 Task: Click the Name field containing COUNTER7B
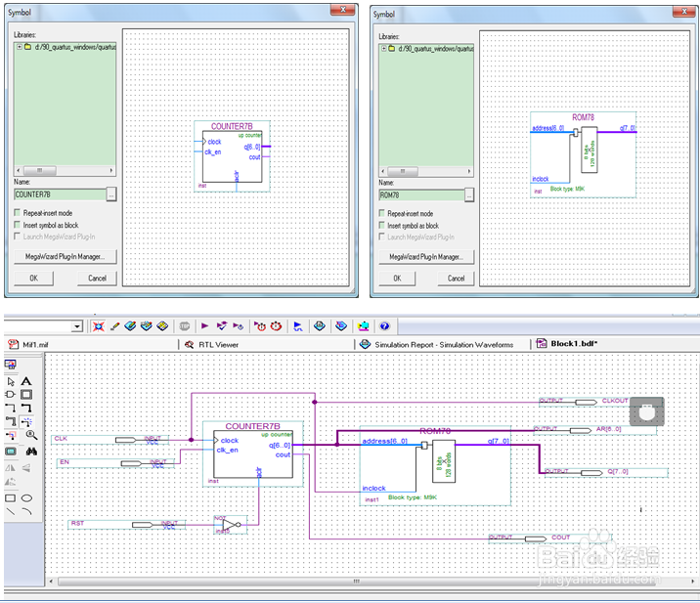60,194
